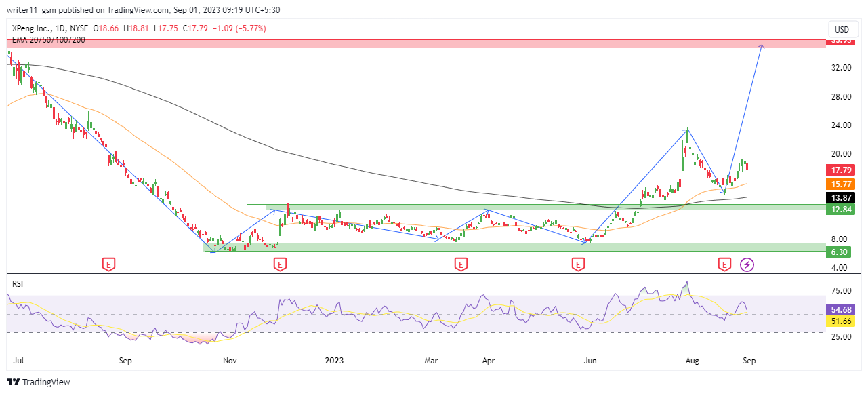Click the yellow 51.66 RSI value label

(840, 321)
